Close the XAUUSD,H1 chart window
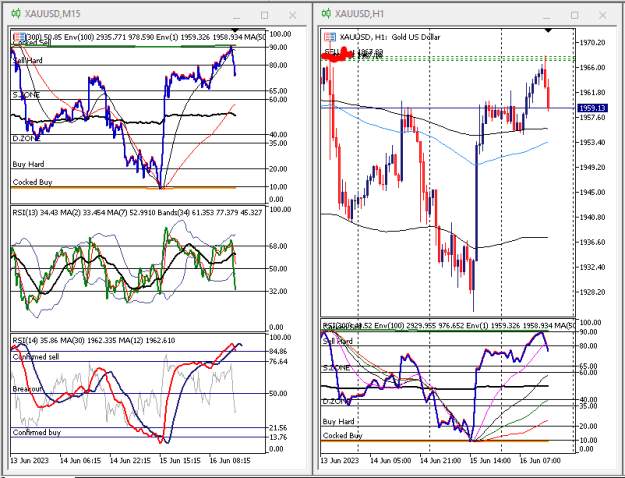 click(602, 15)
